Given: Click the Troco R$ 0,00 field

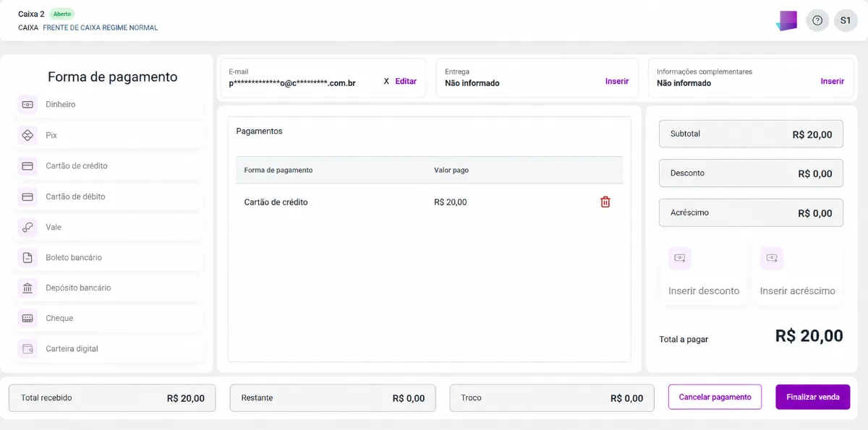Looking at the screenshot, I should click(x=552, y=397).
